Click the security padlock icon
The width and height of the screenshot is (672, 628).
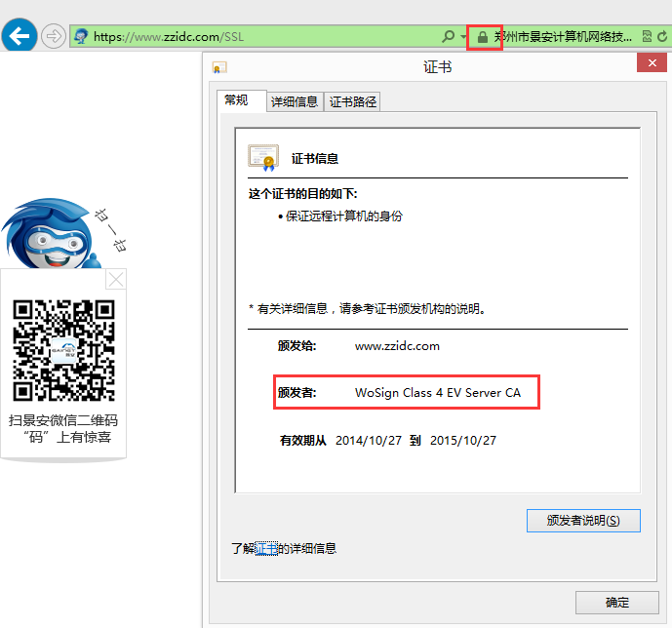pyautogui.click(x=483, y=37)
